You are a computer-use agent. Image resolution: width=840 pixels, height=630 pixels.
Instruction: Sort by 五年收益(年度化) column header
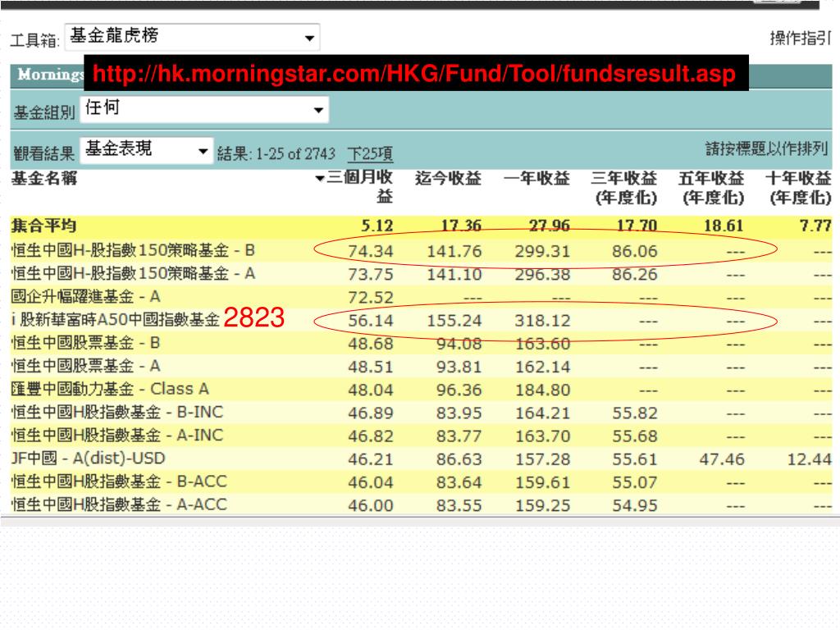[712, 188]
